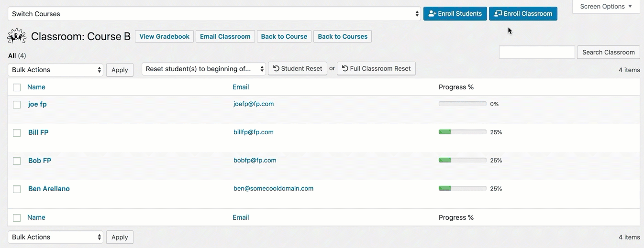Click the top Progress % column header
This screenshot has width=644, height=248.
[456, 87]
